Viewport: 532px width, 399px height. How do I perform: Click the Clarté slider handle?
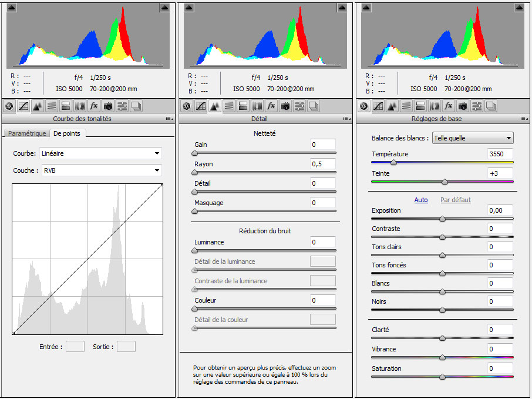tap(442, 338)
